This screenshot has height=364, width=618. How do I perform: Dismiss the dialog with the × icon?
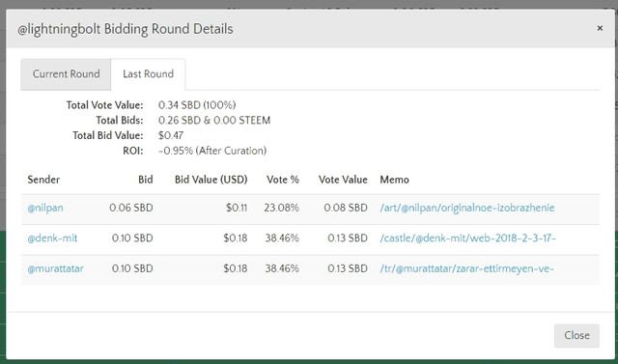[600, 28]
